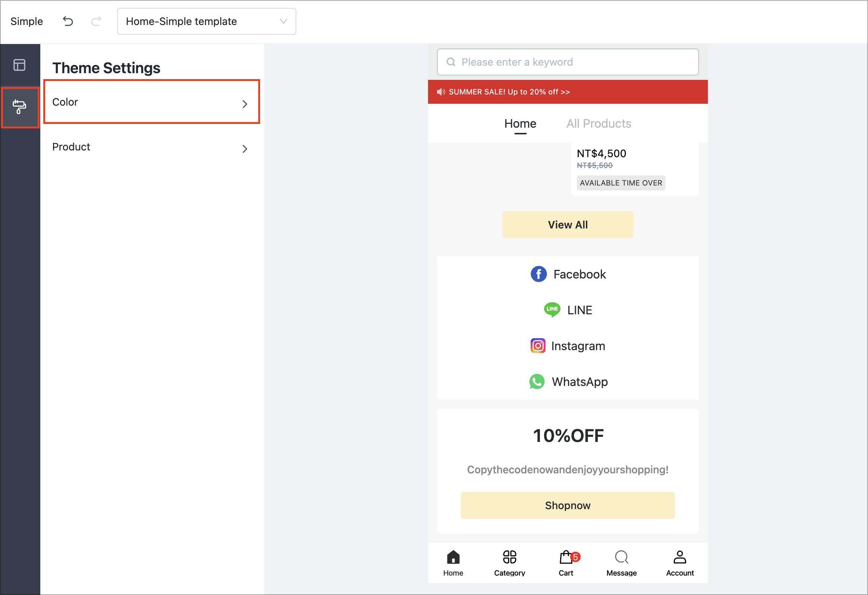
Task: Open the Instagram text link
Action: [x=578, y=346]
